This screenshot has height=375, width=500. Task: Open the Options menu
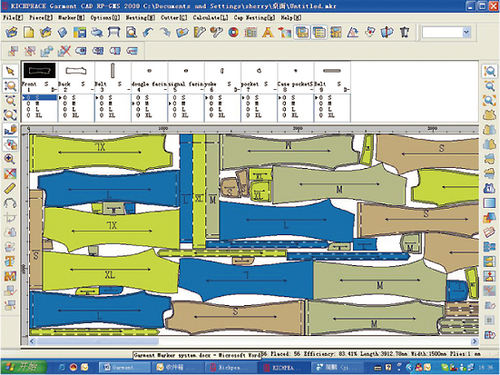pos(105,18)
